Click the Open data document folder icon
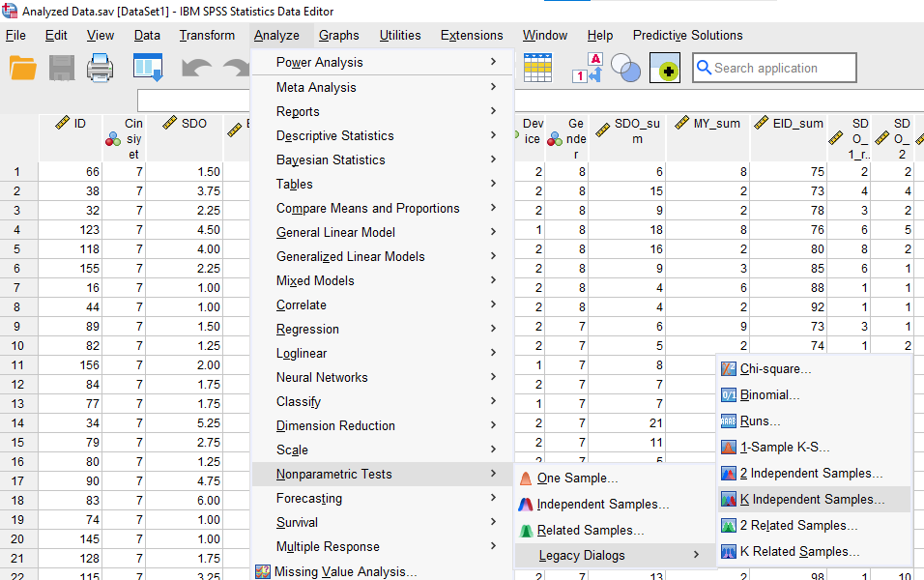924x580 pixels. point(22,68)
